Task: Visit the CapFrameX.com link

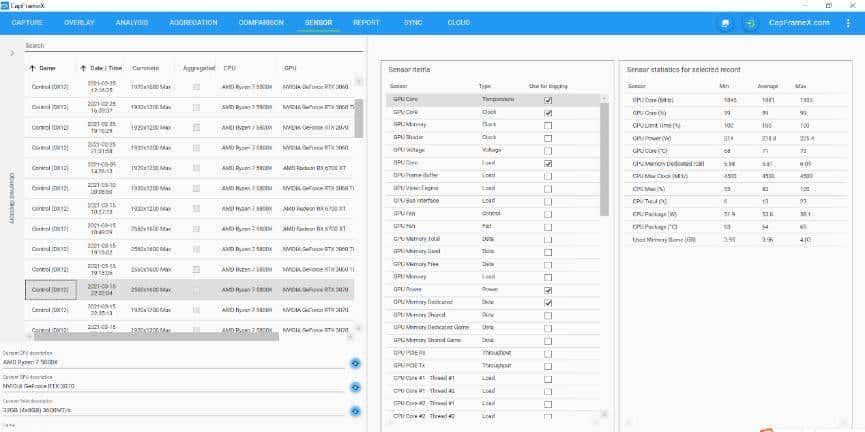Action: (799, 23)
